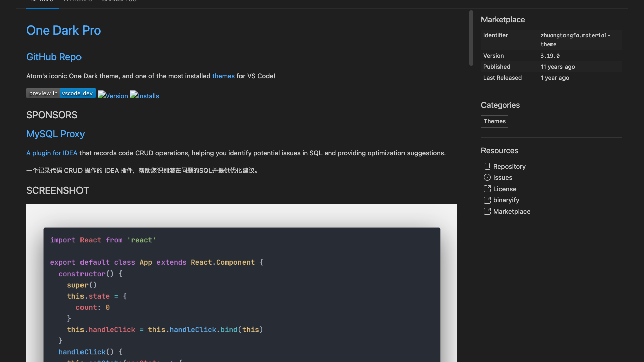
Task: Open the binaryify resource link
Action: coord(506,200)
